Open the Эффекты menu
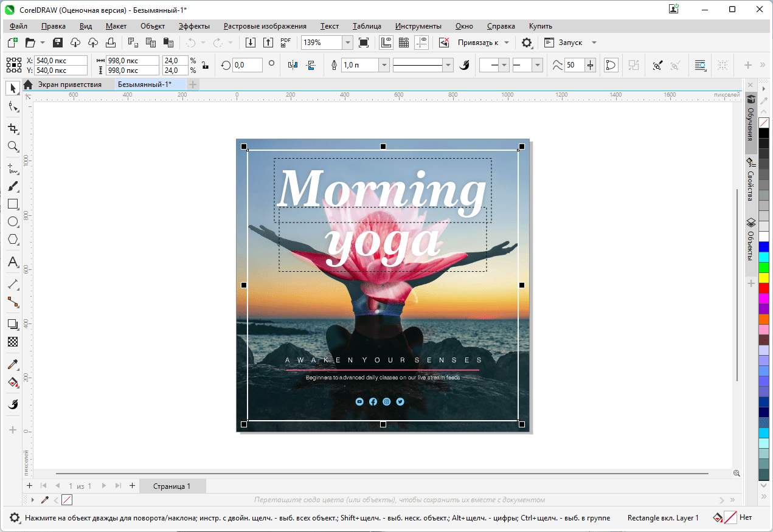 pos(194,26)
